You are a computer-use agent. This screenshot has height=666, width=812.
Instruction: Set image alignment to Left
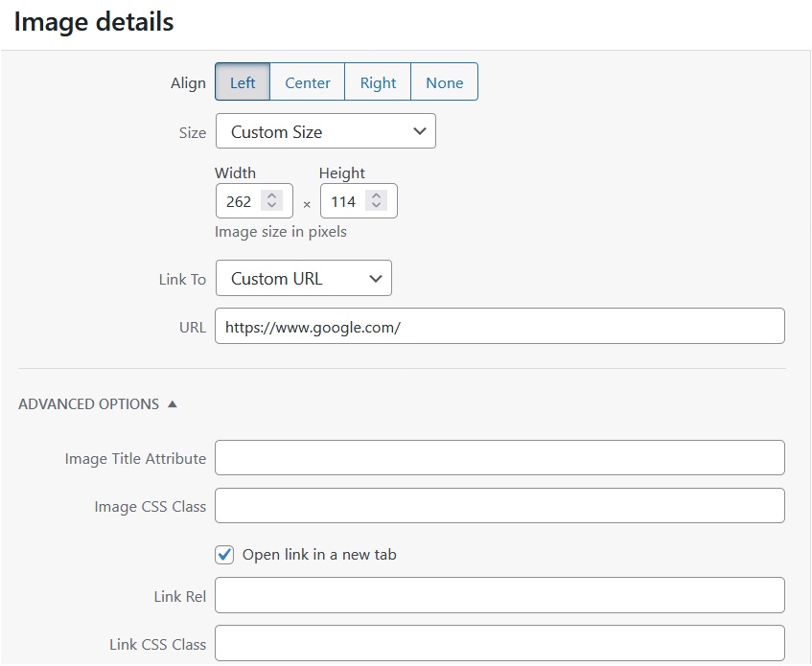pos(243,82)
